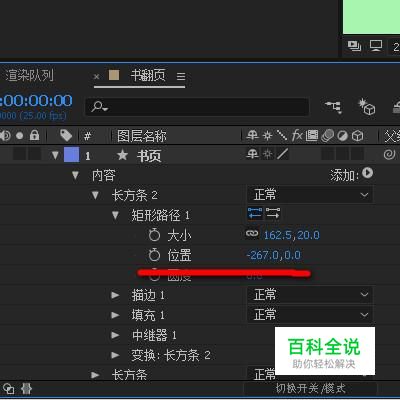
Task: Click the 位置 value -267.0,0.0
Action: tap(274, 255)
